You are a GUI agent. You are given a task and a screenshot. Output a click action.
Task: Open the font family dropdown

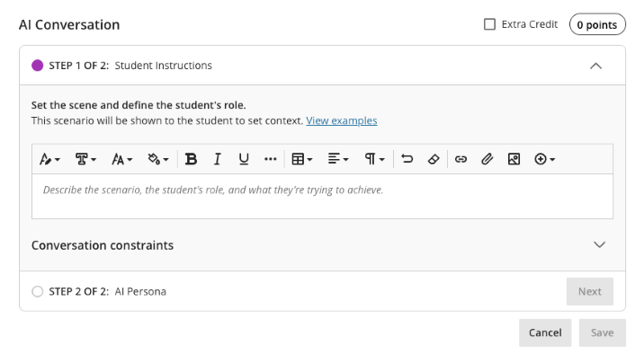(x=85, y=159)
